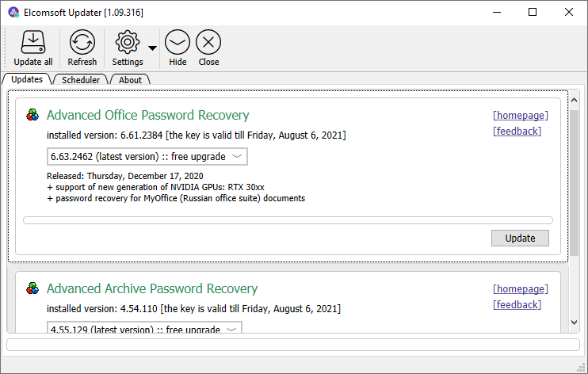Click the Elcomsoft Updater title bar icon
588x374 pixels.
pos(13,13)
